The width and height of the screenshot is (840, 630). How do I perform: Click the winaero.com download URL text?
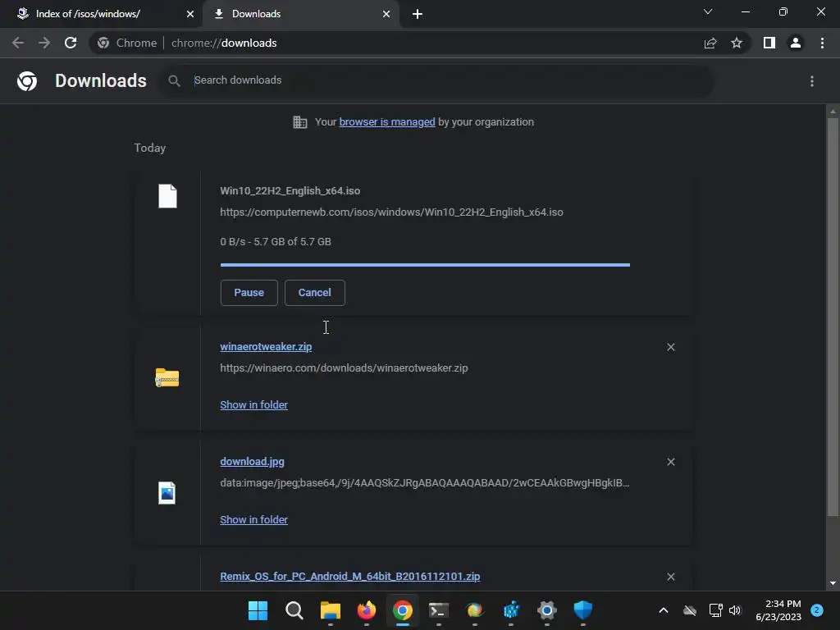[x=344, y=368]
